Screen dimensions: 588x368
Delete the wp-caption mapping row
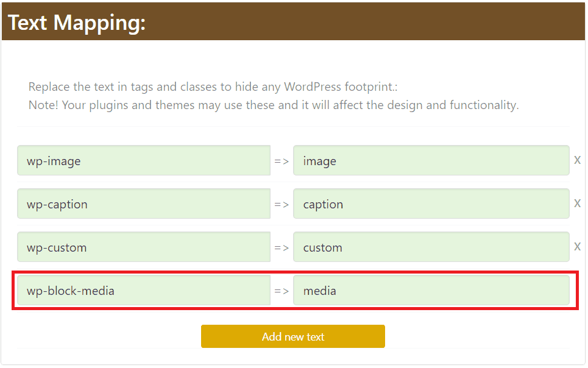coord(577,203)
